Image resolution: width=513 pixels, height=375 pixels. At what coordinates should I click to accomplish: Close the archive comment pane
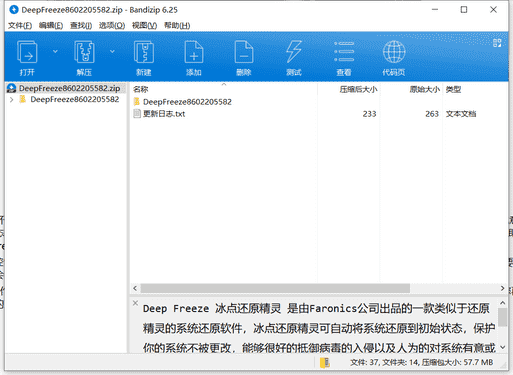click(x=135, y=303)
